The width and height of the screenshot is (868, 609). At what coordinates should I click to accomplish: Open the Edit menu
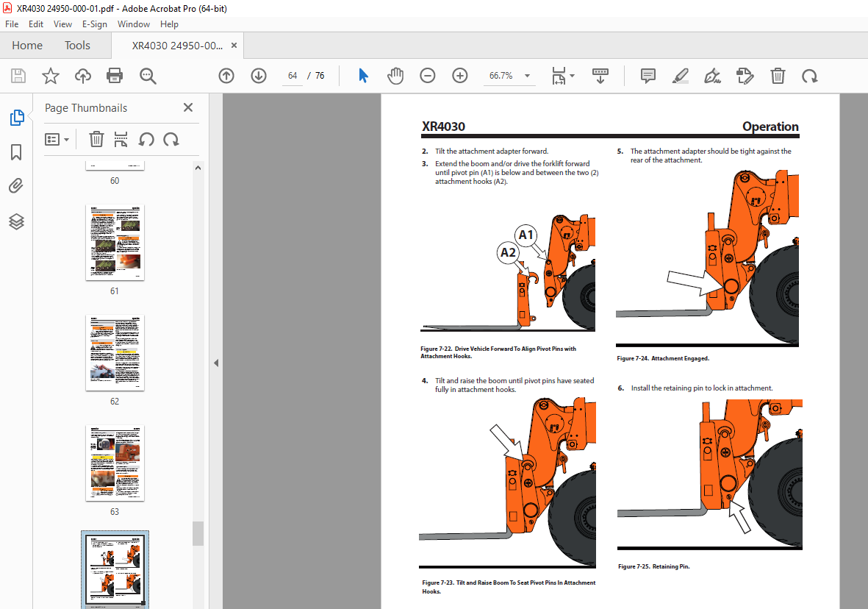36,24
